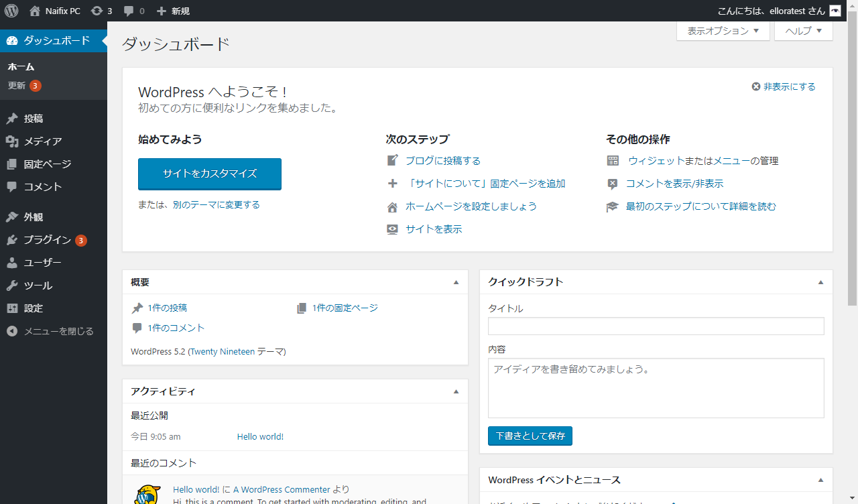
Task: Click the サイトを表示 link text
Action: pos(434,229)
